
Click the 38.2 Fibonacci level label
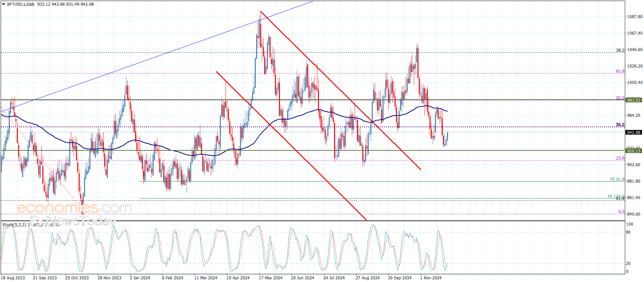pyautogui.click(x=620, y=50)
